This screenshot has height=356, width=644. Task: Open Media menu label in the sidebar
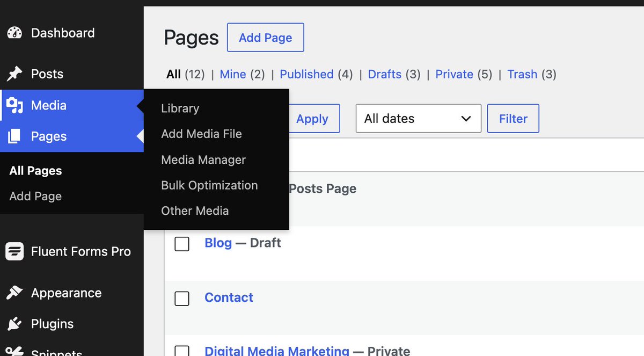coord(49,105)
